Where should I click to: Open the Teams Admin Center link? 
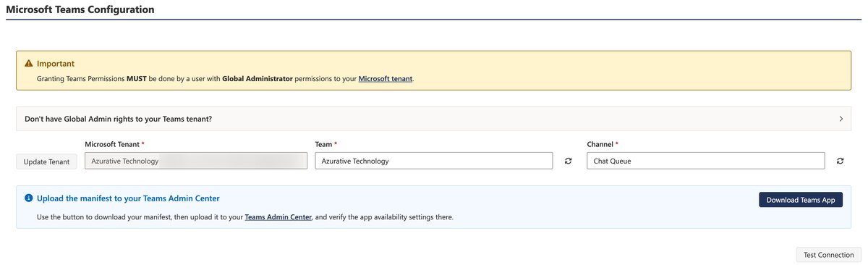278,217
